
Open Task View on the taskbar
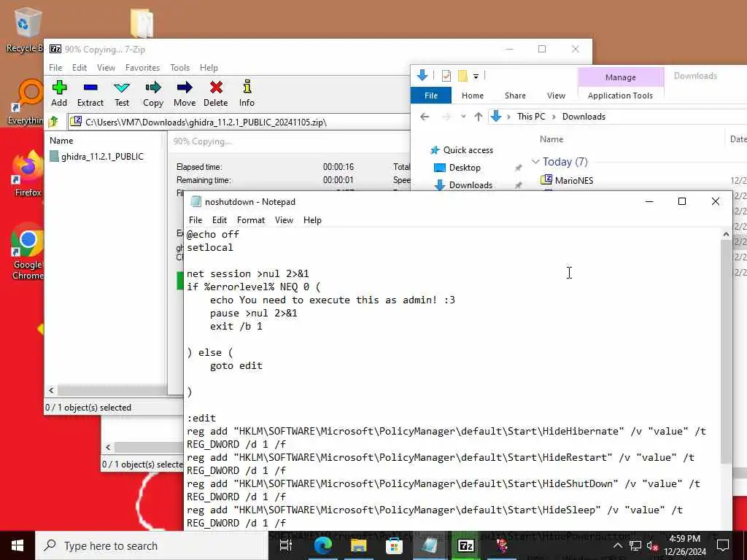[286, 545]
